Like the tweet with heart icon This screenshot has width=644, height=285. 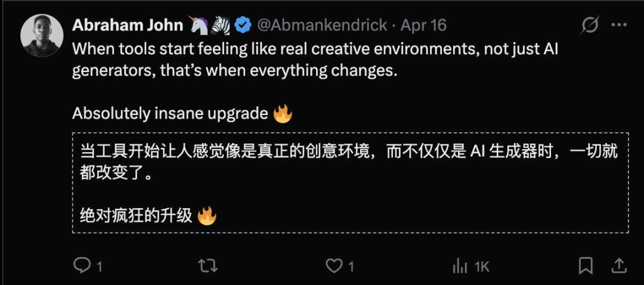334,265
